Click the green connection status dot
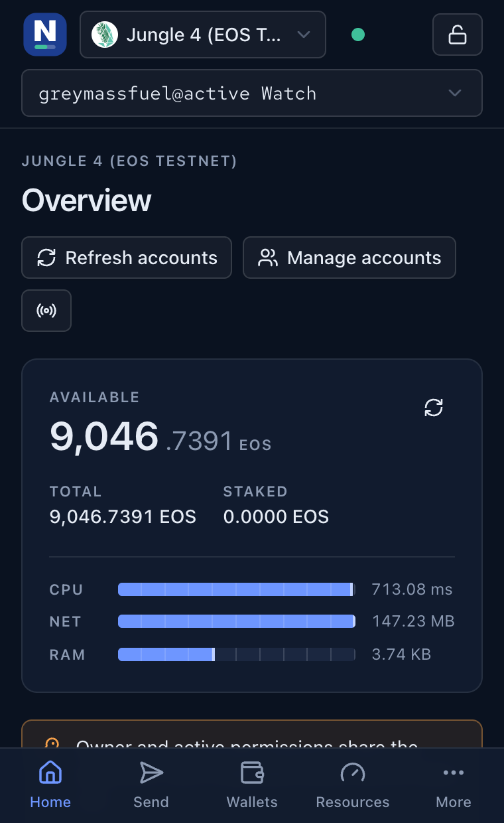504x823 pixels. tap(358, 35)
